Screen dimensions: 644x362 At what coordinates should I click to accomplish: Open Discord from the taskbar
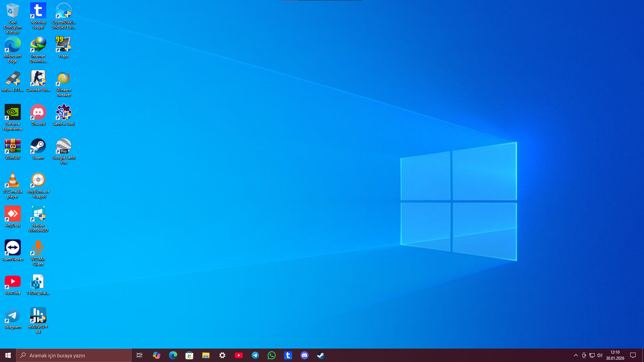pos(304,355)
